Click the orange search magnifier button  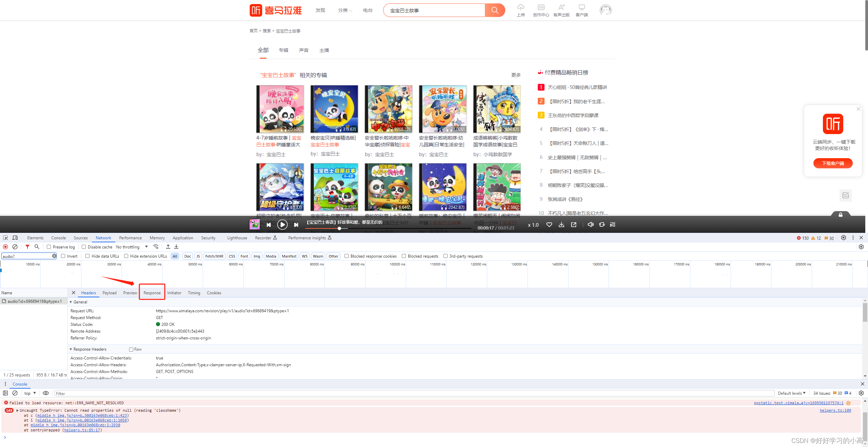pos(495,10)
